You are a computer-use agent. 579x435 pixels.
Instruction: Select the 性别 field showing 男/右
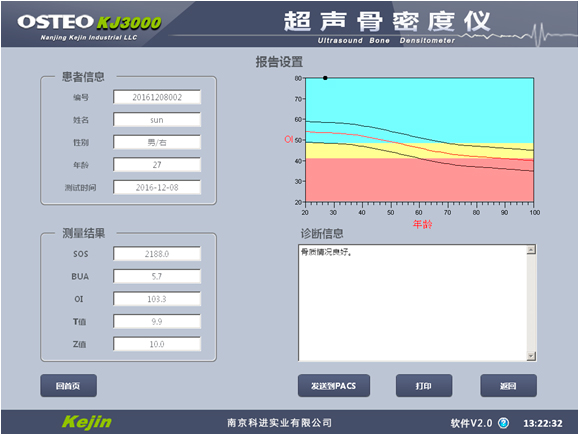coord(157,142)
